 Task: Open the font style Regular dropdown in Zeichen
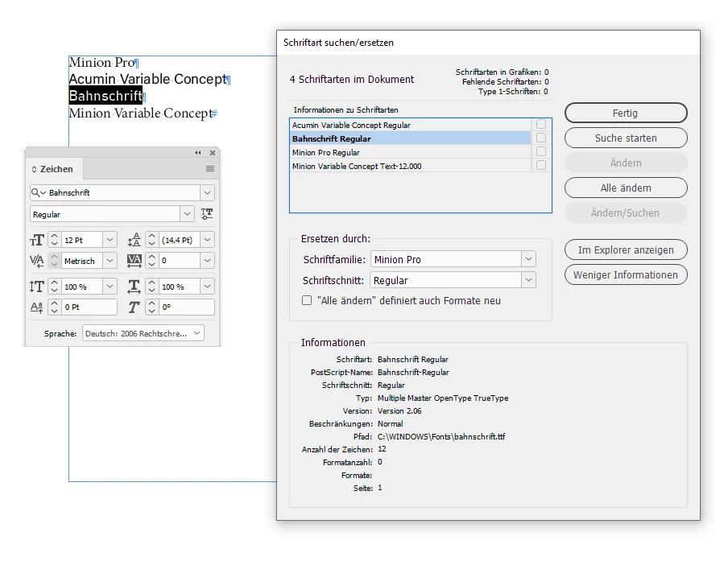(187, 214)
